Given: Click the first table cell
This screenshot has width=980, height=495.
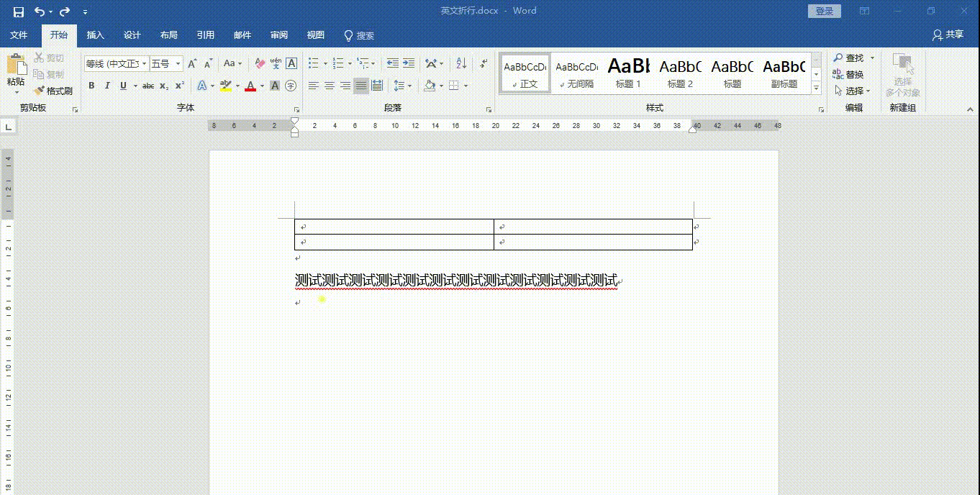Looking at the screenshot, I should [x=394, y=227].
